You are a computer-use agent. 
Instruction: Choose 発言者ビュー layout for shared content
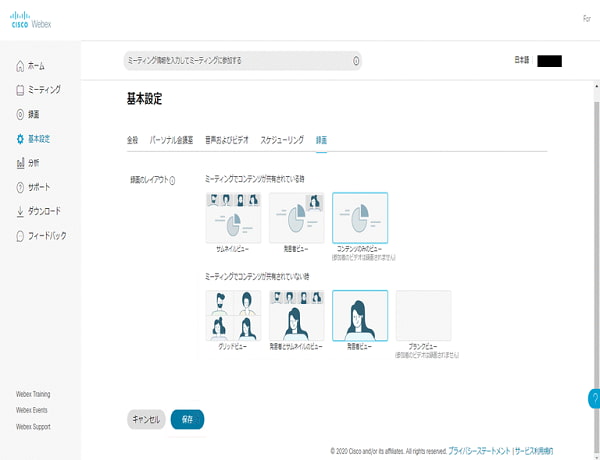pos(297,218)
